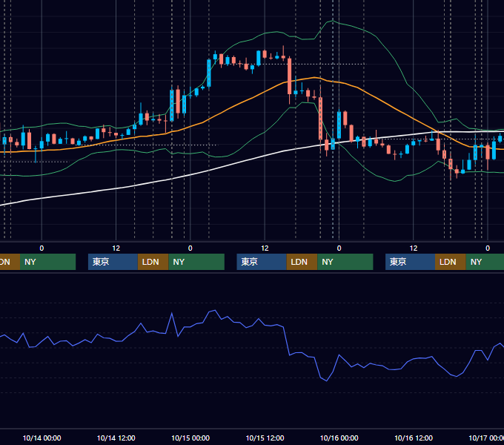The height and width of the screenshot is (445, 504).
Task: Click the "10/15 00:00" time axis label
Action: [190, 438]
